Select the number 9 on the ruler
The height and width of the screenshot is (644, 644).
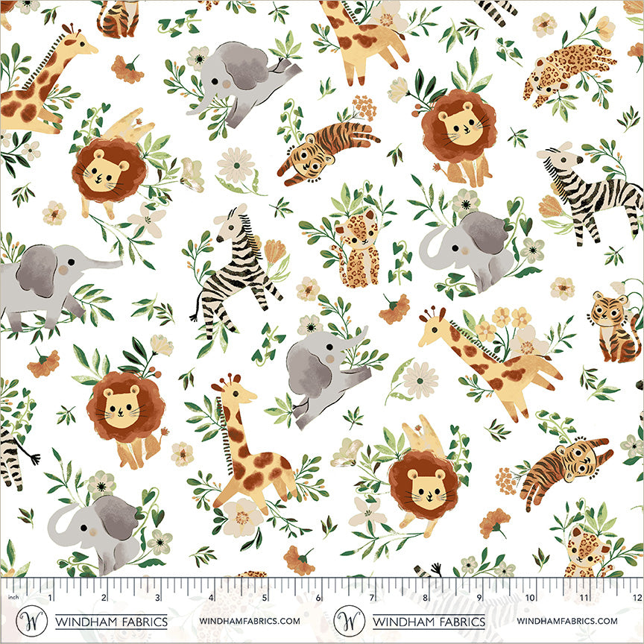tap(479, 597)
